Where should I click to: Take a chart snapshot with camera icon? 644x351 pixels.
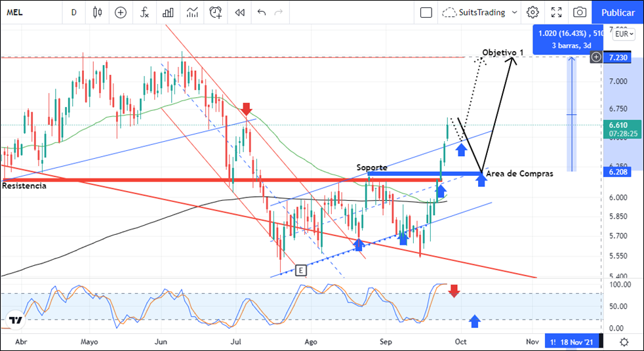pos(580,12)
